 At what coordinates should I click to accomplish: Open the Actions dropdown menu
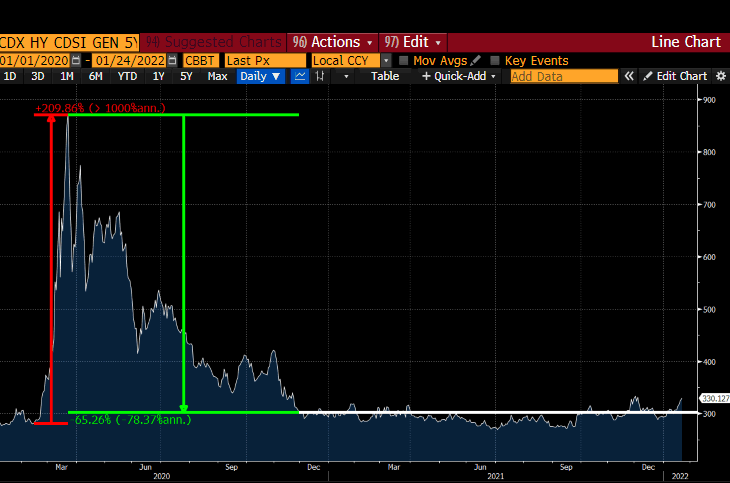click(332, 42)
